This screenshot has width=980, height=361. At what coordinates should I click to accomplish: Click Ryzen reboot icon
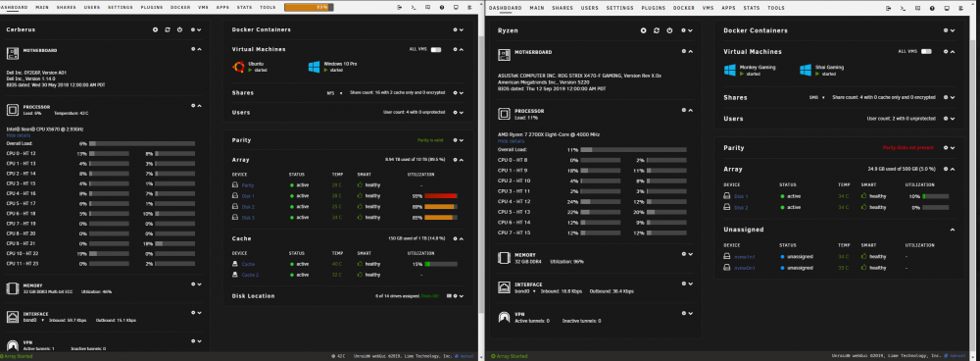(x=657, y=30)
